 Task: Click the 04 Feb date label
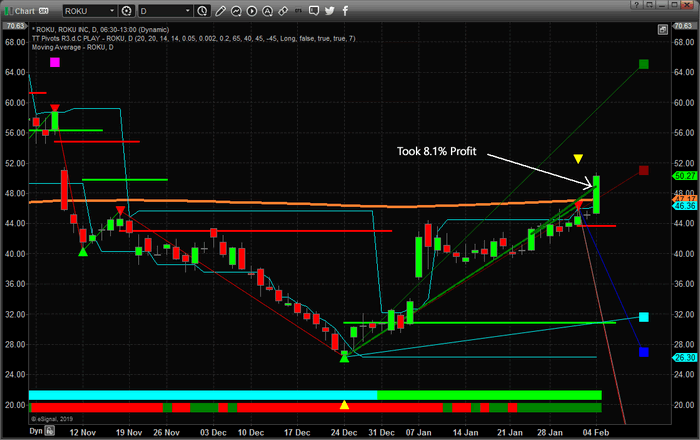596,432
